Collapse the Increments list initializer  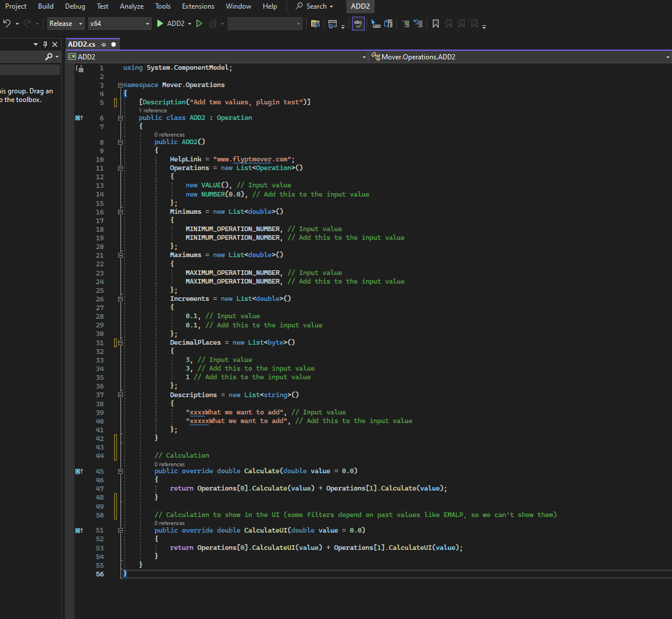[x=120, y=299]
